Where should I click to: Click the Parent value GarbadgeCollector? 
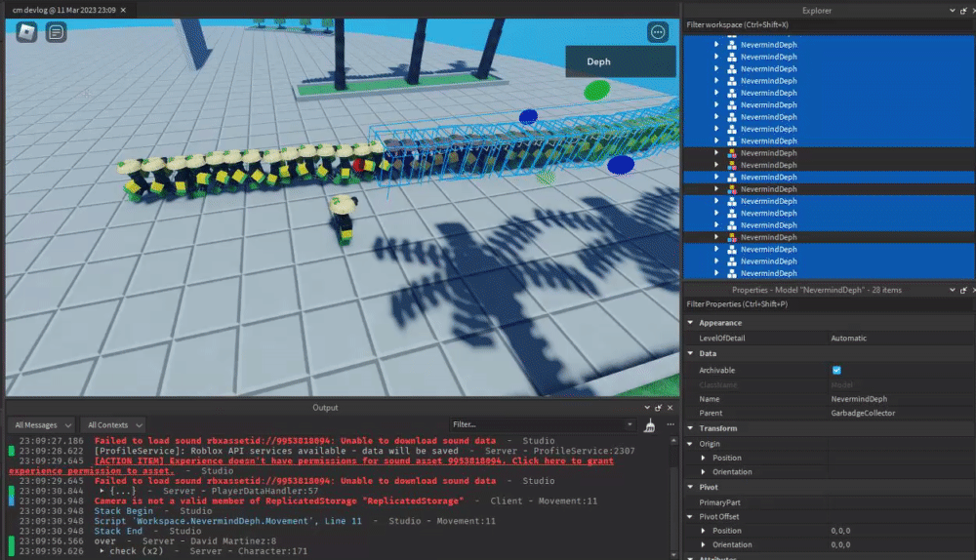pyautogui.click(x=901, y=413)
